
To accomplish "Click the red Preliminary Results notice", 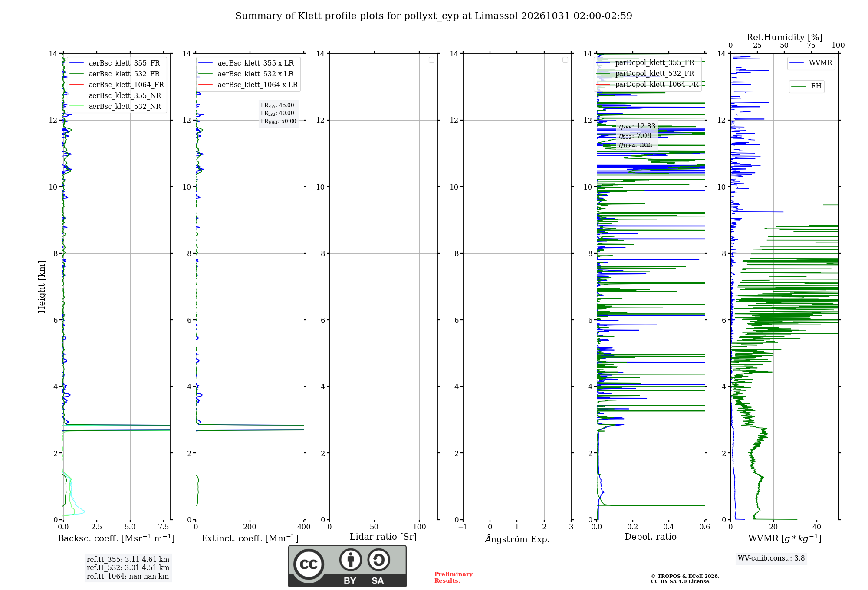I will point(454,577).
